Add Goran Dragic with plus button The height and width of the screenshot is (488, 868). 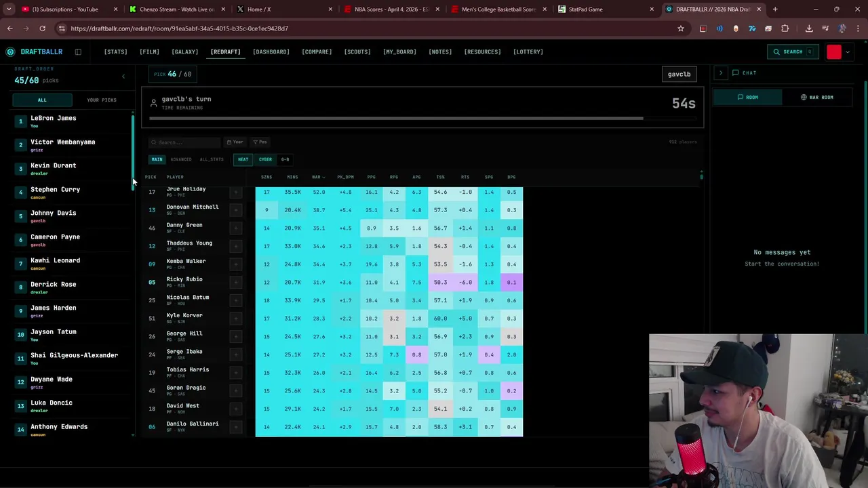[x=236, y=391]
